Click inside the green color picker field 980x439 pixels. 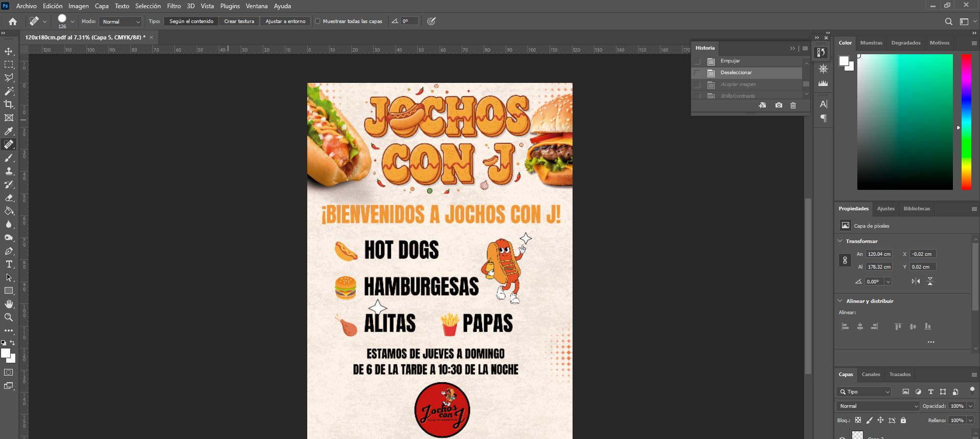(x=905, y=122)
